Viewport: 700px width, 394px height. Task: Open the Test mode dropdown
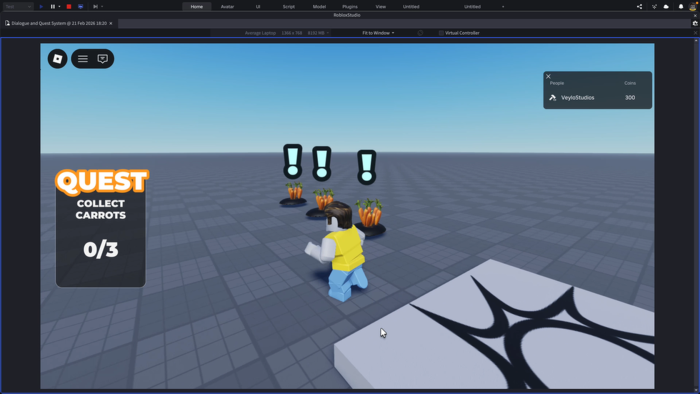[18, 7]
